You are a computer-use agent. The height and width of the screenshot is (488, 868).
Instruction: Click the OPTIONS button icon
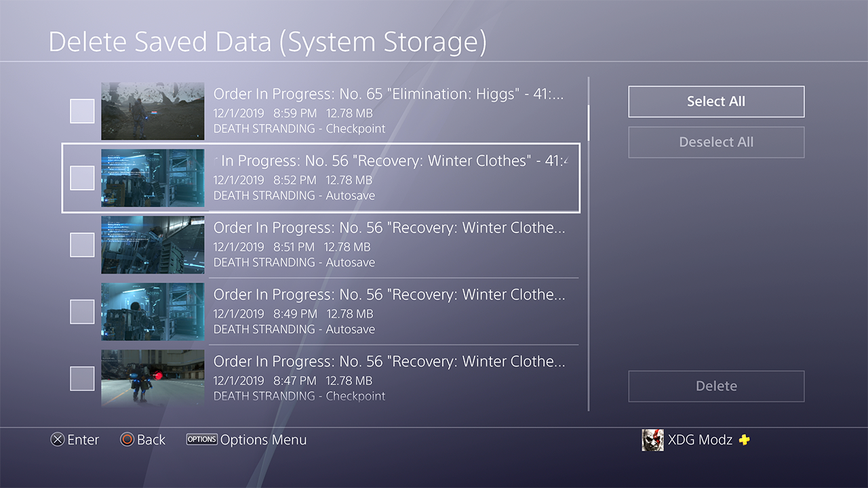[202, 439]
